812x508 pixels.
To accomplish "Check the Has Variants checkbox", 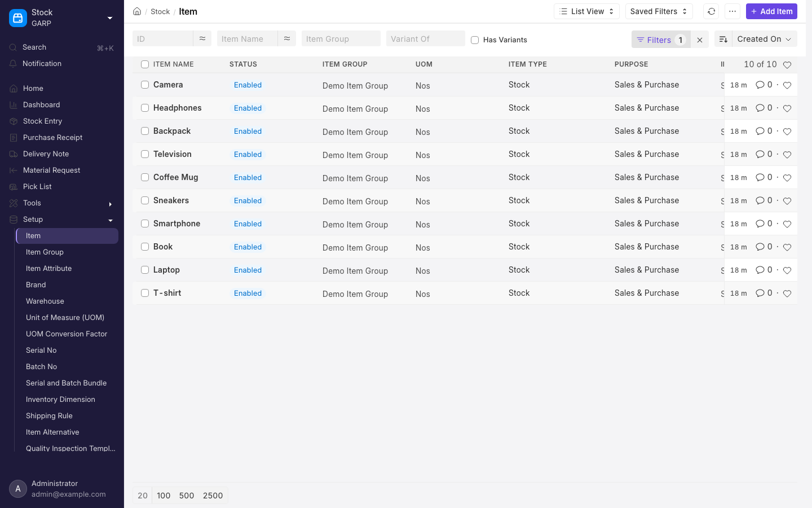I will point(475,40).
